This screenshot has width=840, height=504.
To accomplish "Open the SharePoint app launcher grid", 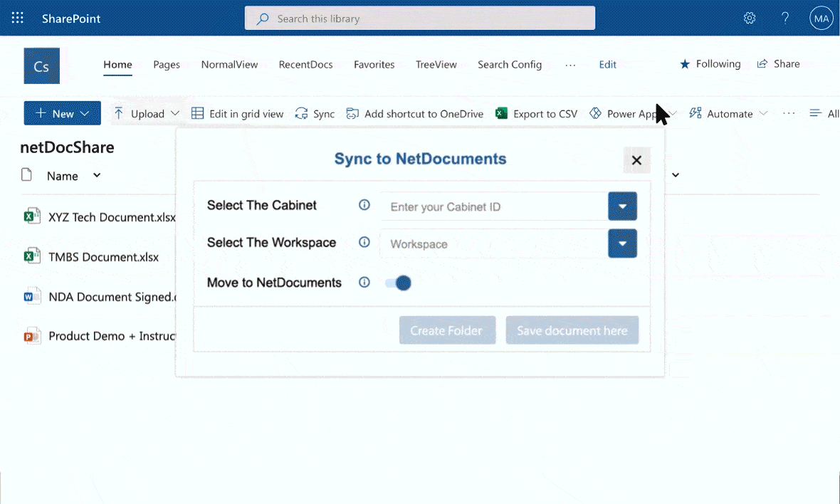I will (17, 19).
